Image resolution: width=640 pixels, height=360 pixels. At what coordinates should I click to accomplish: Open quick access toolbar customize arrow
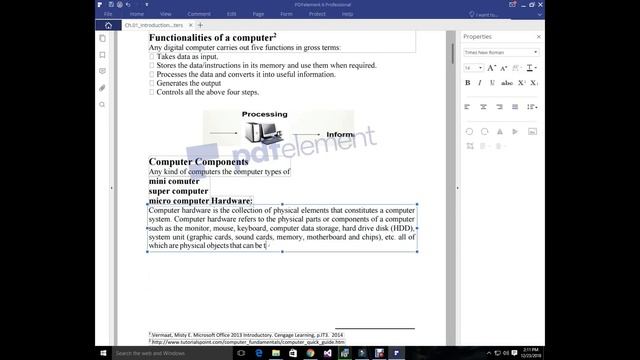(x=147, y=5)
